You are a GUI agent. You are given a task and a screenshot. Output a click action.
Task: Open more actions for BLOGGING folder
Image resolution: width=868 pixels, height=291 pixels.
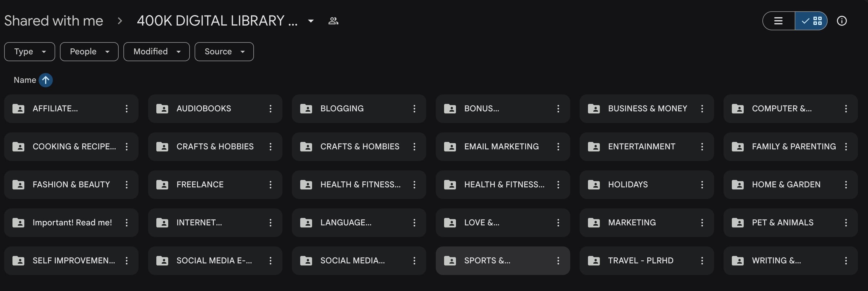414,109
